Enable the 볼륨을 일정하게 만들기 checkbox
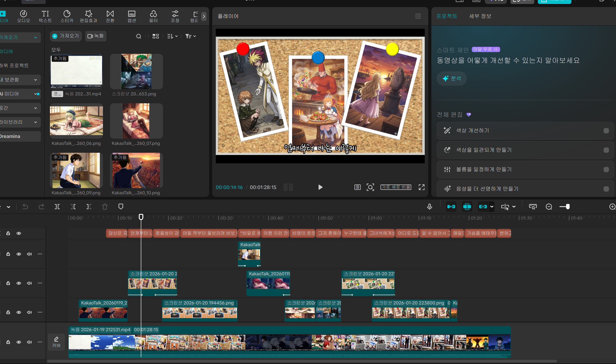Viewport: 616px width, 364px height. click(606, 170)
